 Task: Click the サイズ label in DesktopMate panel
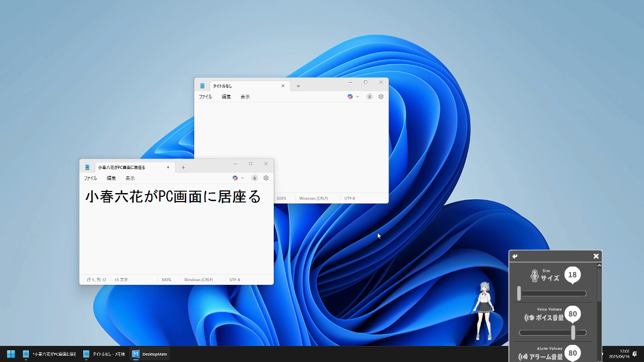[x=550, y=278]
